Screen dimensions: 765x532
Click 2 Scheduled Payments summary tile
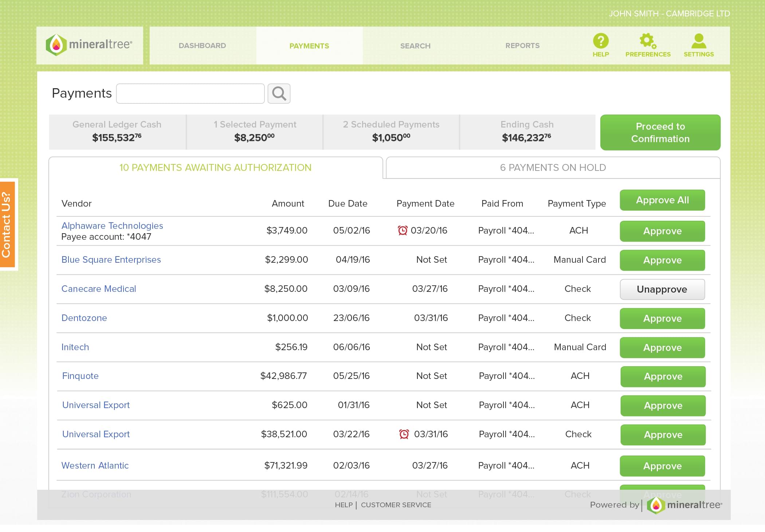pyautogui.click(x=391, y=132)
